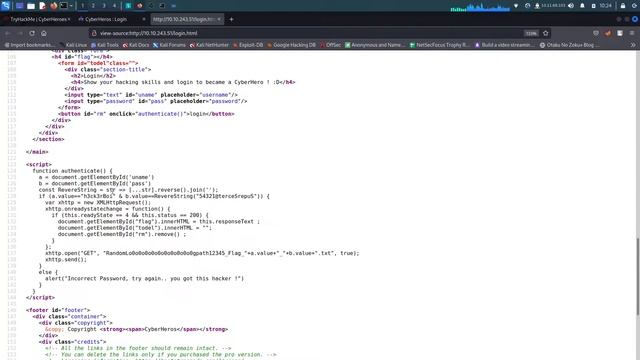Switch to workspace 1
The width and height of the screenshot is (640, 360).
point(82,6)
